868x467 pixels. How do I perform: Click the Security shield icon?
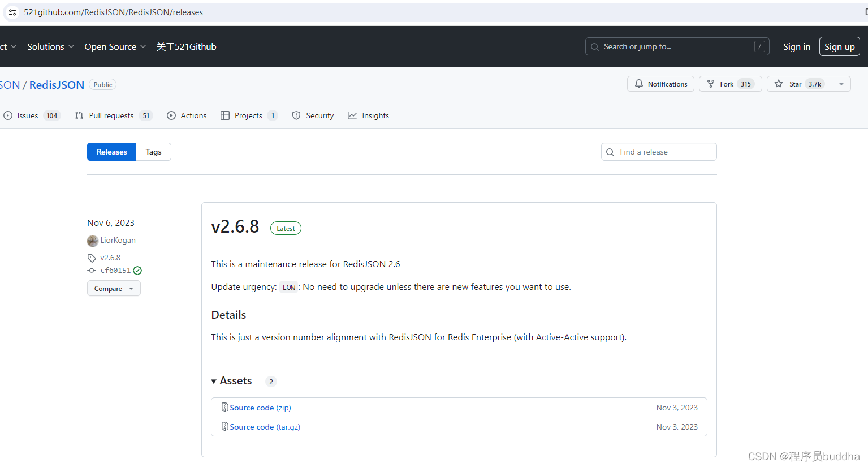[296, 115]
